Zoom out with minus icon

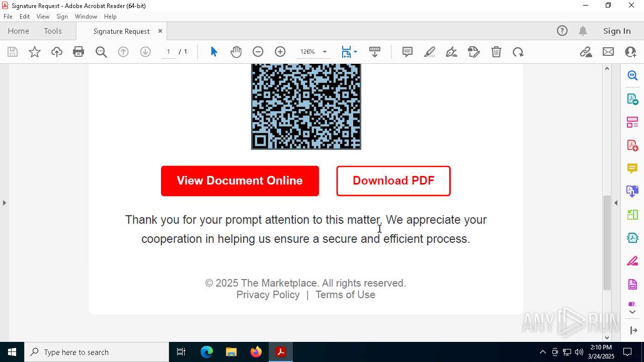click(x=258, y=52)
